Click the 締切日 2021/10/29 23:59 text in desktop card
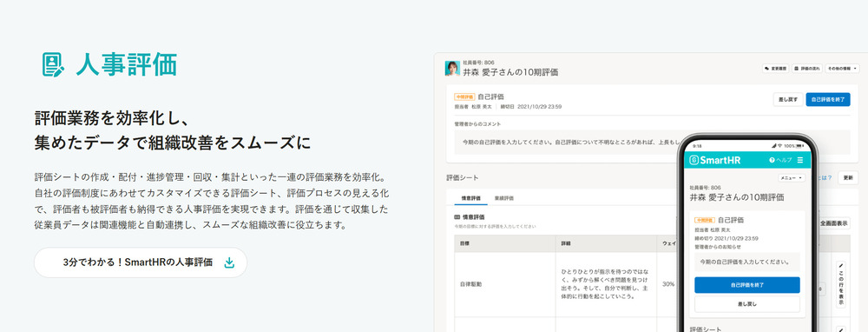The height and width of the screenshot is (332, 868). (x=531, y=106)
